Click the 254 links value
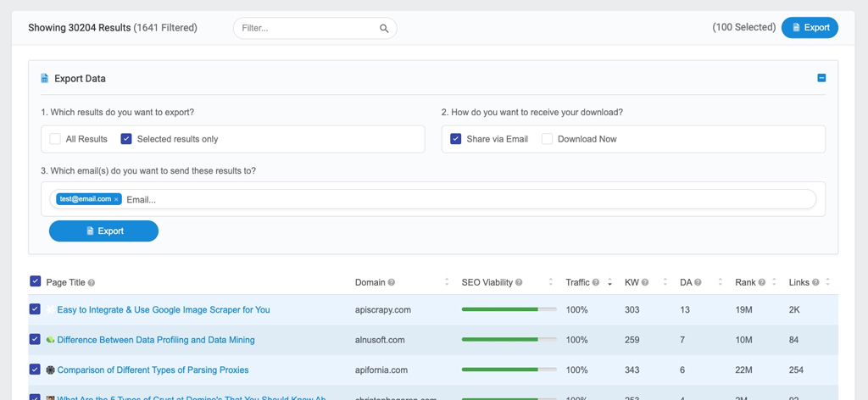The image size is (868, 400). point(796,369)
